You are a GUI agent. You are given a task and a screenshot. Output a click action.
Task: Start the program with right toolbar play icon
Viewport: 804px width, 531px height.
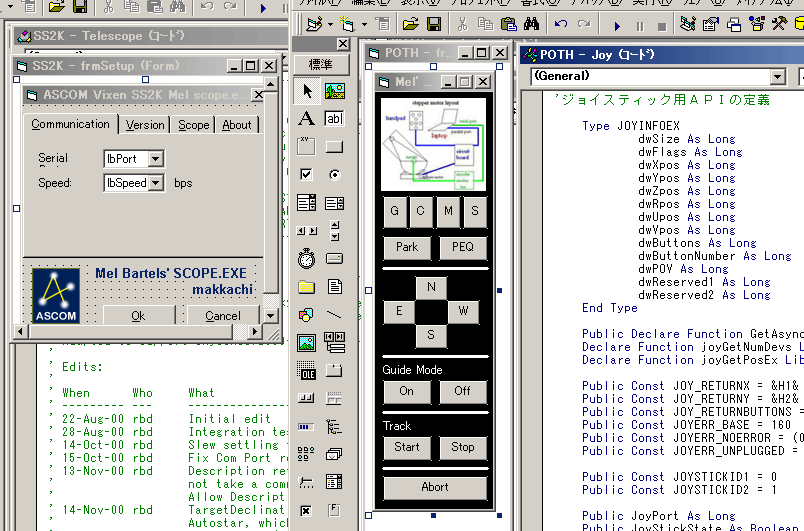[x=617, y=26]
